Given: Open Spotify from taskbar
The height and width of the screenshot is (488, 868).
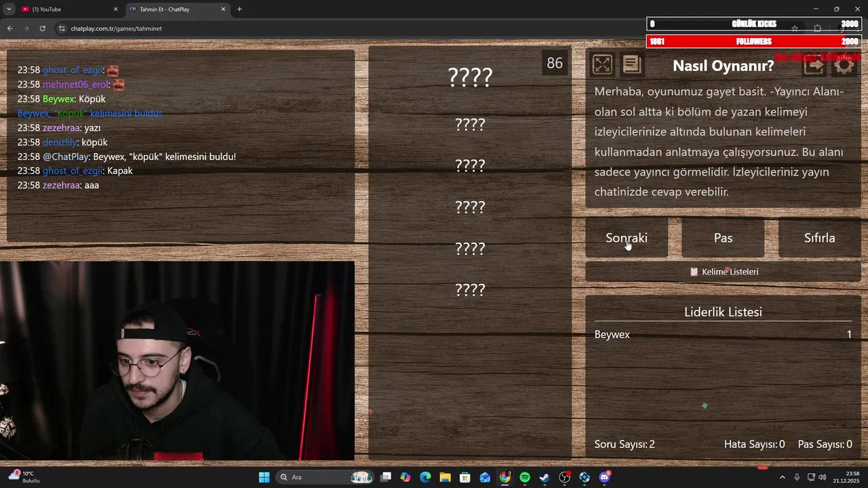Looking at the screenshot, I should click(x=525, y=477).
